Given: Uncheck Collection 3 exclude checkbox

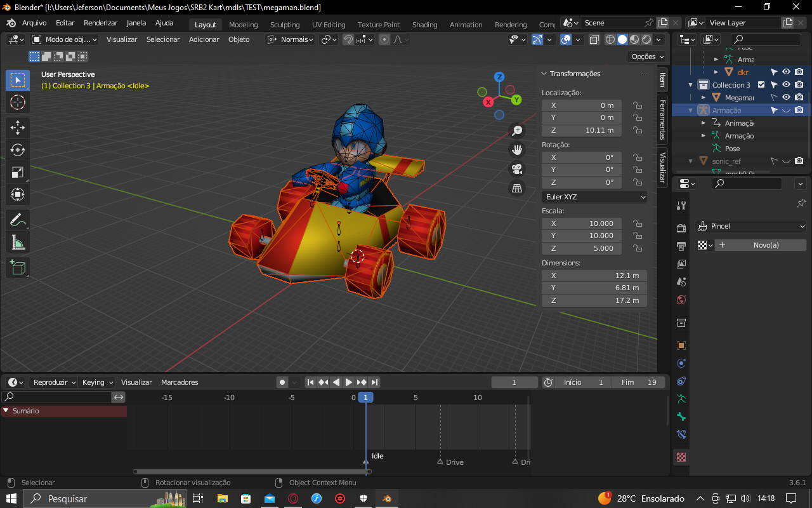Looking at the screenshot, I should (x=762, y=84).
